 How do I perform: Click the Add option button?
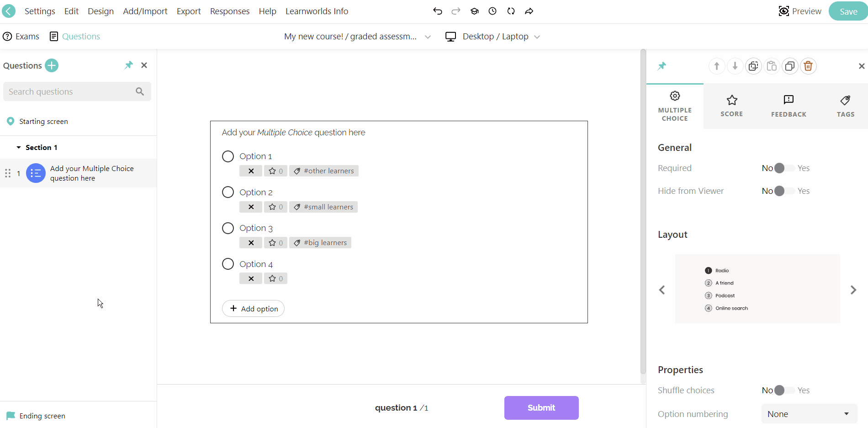[x=253, y=308]
